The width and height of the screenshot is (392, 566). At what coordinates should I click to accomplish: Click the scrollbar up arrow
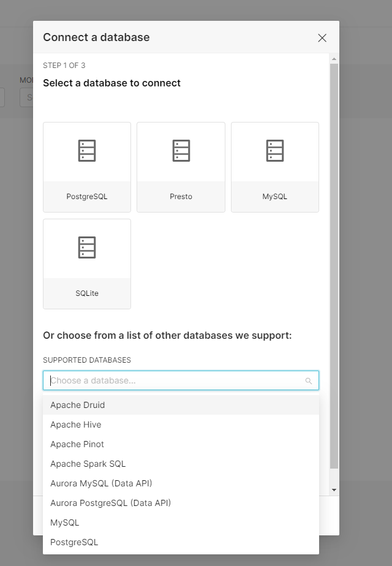click(x=334, y=59)
